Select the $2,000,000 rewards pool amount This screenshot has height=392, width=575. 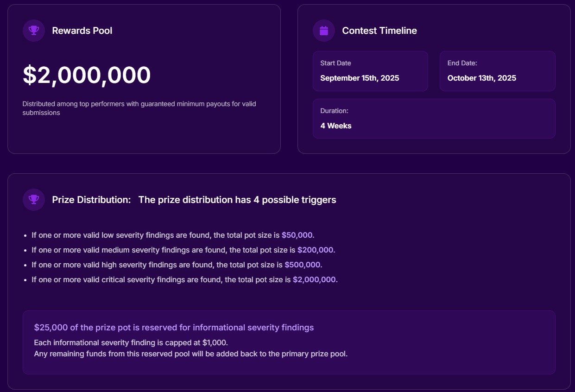(x=87, y=75)
